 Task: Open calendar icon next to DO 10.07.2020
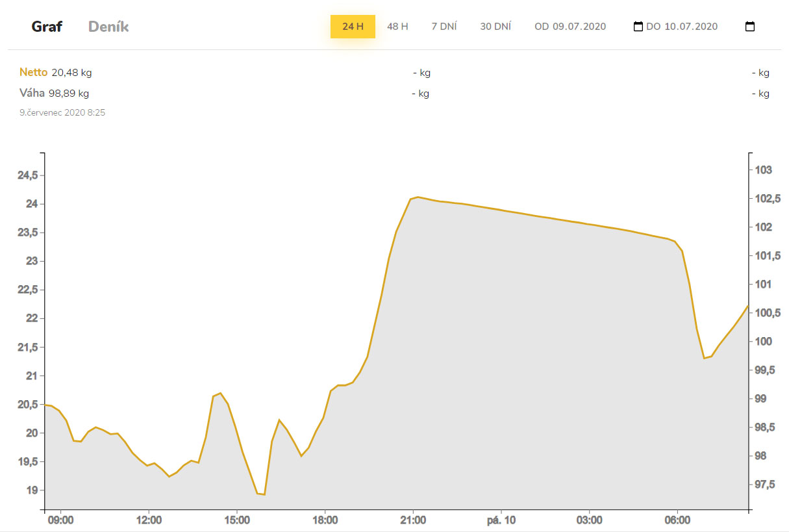point(750,27)
